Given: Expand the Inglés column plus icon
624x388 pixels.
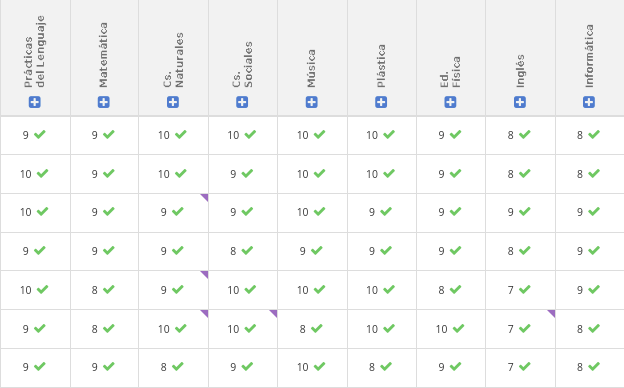Looking at the screenshot, I should coord(520,102).
